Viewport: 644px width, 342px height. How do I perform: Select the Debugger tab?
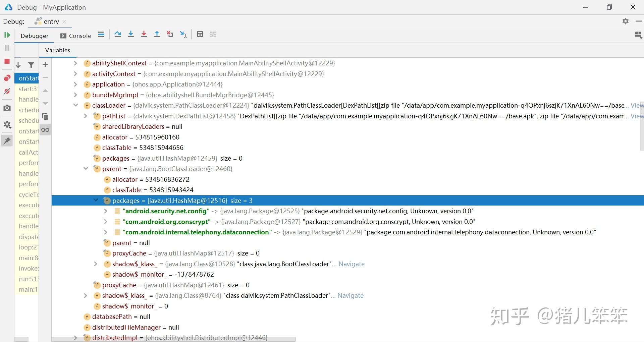pos(34,36)
